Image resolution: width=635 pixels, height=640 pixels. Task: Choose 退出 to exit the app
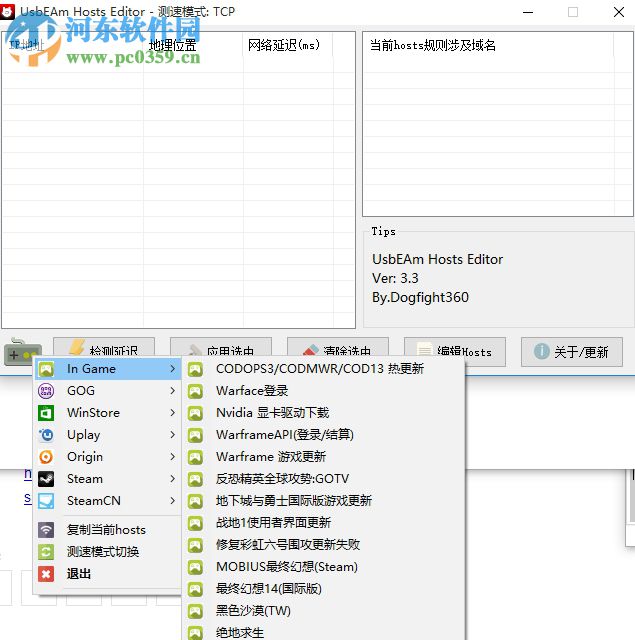point(108,574)
